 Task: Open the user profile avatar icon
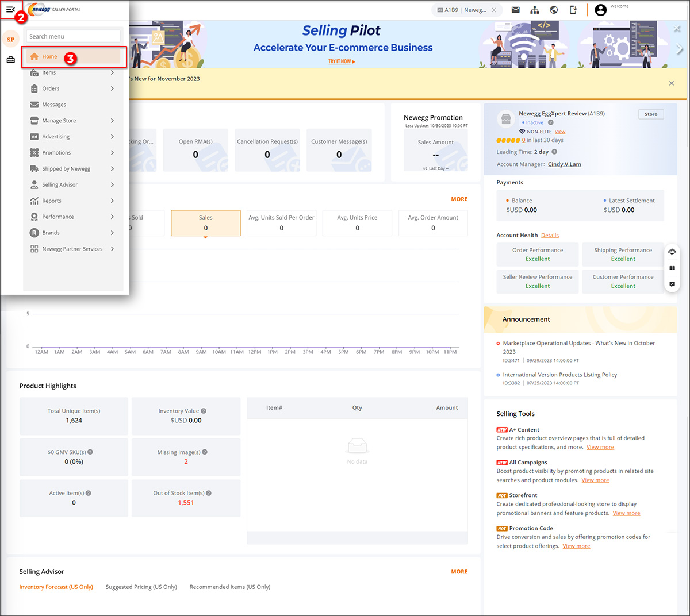600,10
